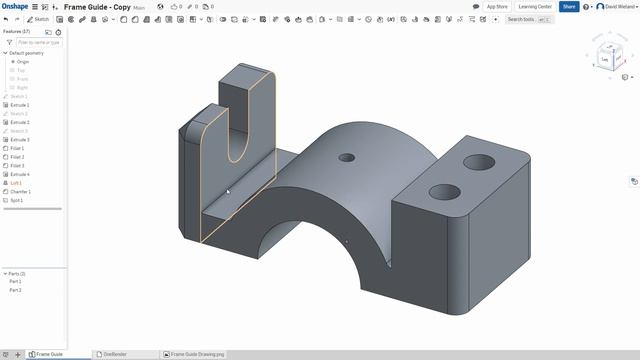This screenshot has height=360, width=640.
Task: Click the rollback bar below Split 1
Action: [33, 209]
